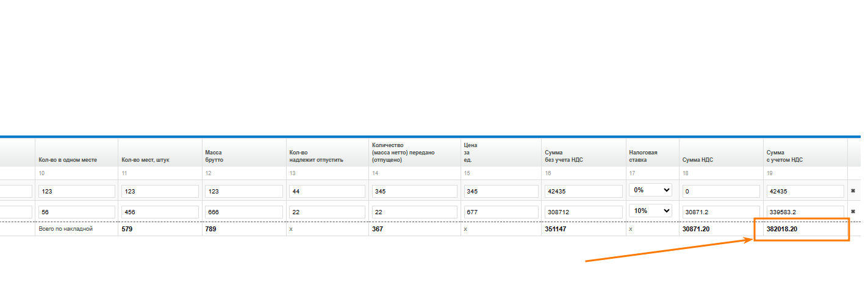Click column number 10
Viewport: 868px width, 296px height.
41,174
